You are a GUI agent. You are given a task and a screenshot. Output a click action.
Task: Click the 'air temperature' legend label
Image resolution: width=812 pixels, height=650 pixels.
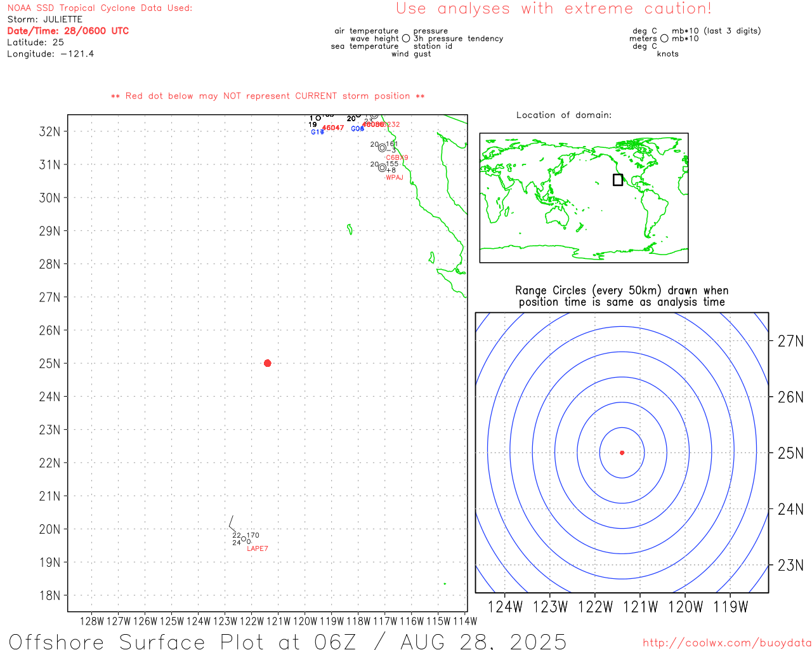[x=367, y=31]
